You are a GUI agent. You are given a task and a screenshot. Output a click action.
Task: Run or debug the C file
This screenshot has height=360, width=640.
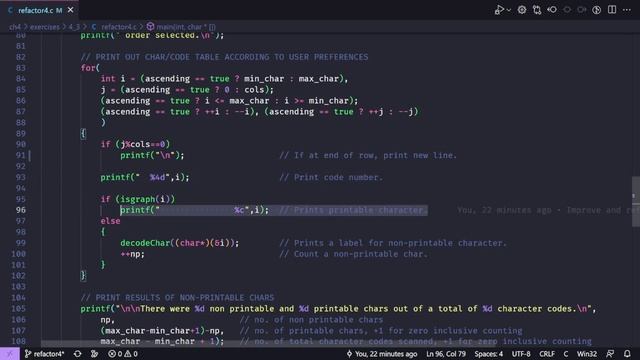pyautogui.click(x=499, y=10)
